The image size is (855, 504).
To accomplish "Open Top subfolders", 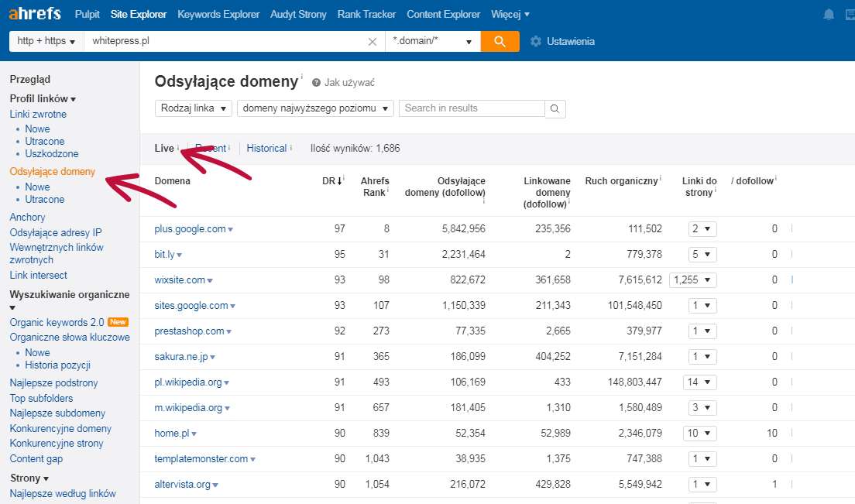I will click(42, 398).
